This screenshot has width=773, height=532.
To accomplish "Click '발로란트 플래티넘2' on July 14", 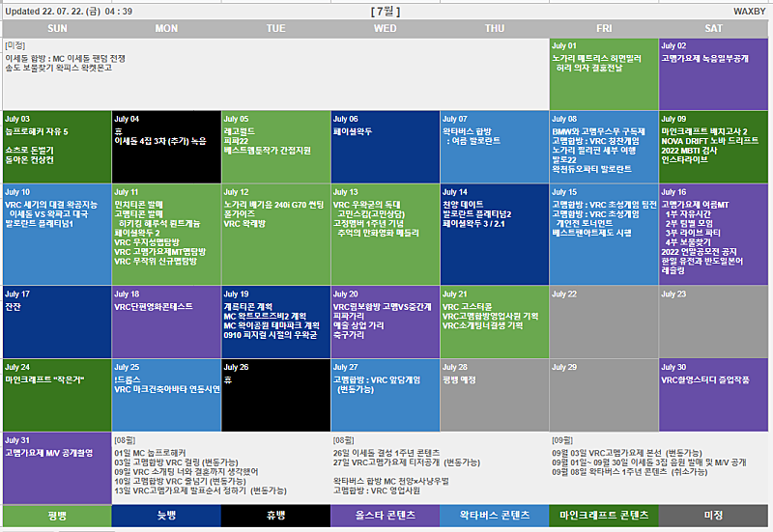I will [x=476, y=214].
